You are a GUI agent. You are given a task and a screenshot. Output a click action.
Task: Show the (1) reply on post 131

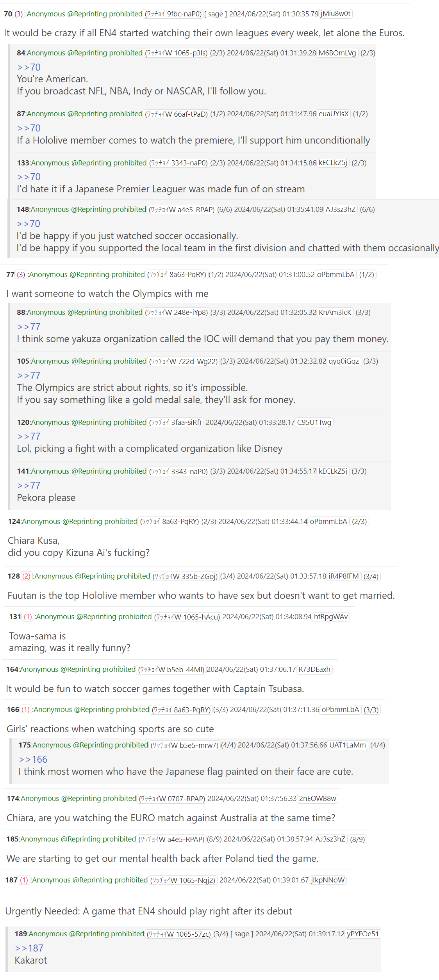coord(28,617)
